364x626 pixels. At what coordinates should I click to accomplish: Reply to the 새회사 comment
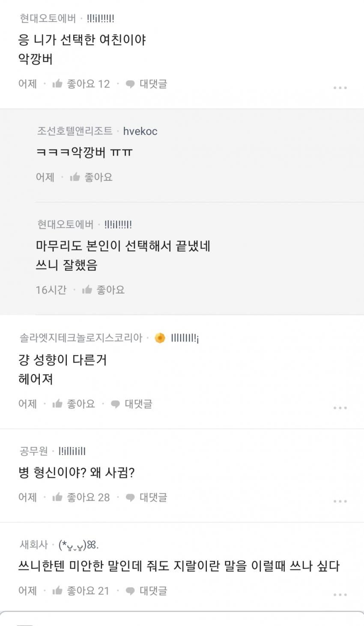coord(146,590)
